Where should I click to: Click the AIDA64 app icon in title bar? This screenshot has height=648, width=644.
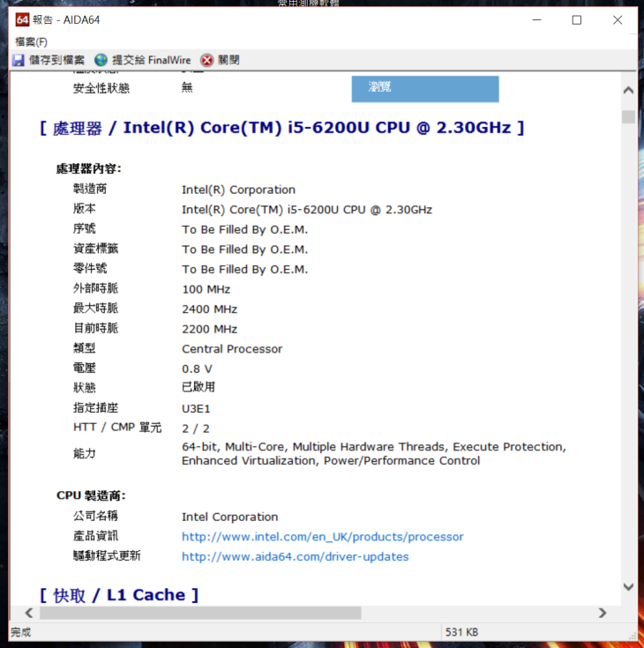coord(22,19)
